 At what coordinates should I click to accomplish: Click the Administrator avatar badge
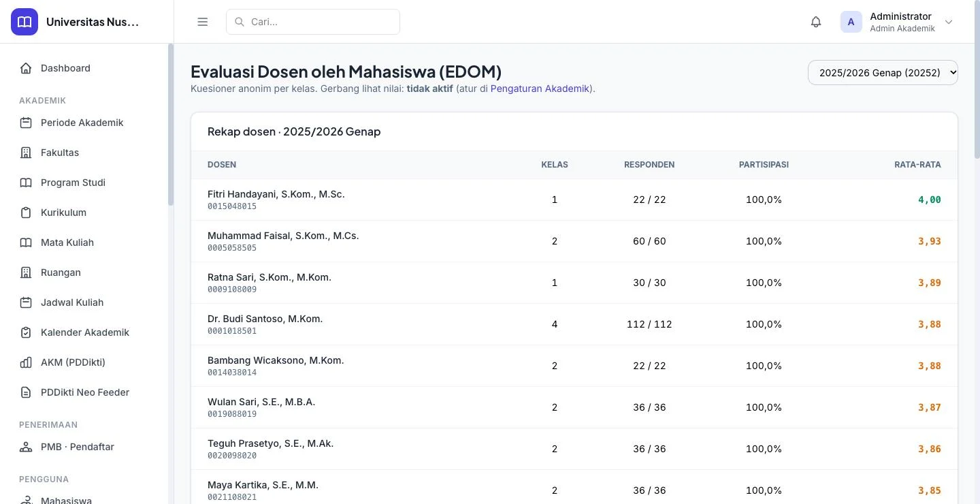click(851, 22)
